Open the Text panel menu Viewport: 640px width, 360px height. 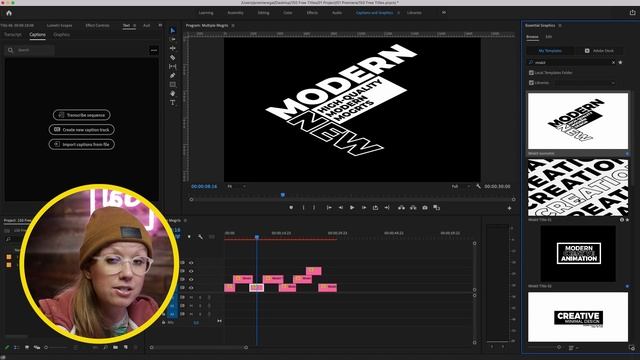click(134, 25)
